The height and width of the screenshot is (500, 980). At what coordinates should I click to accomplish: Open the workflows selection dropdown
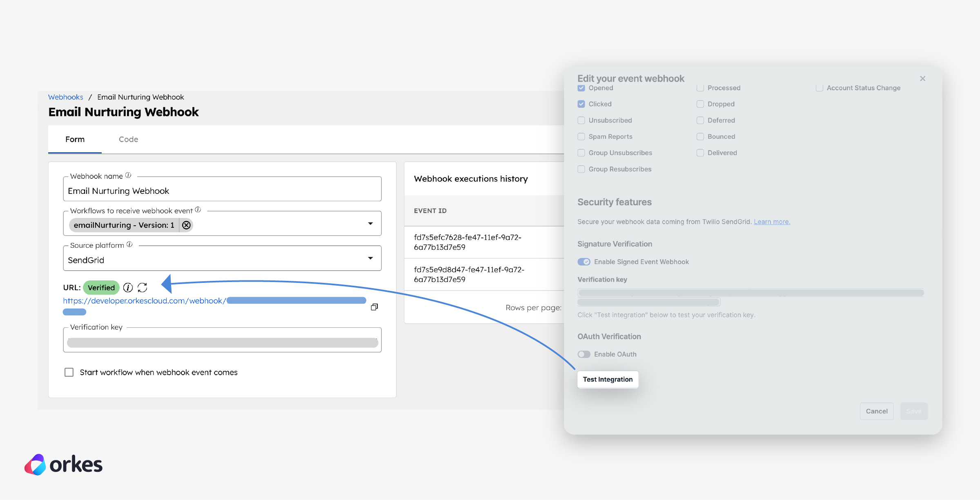tap(370, 223)
